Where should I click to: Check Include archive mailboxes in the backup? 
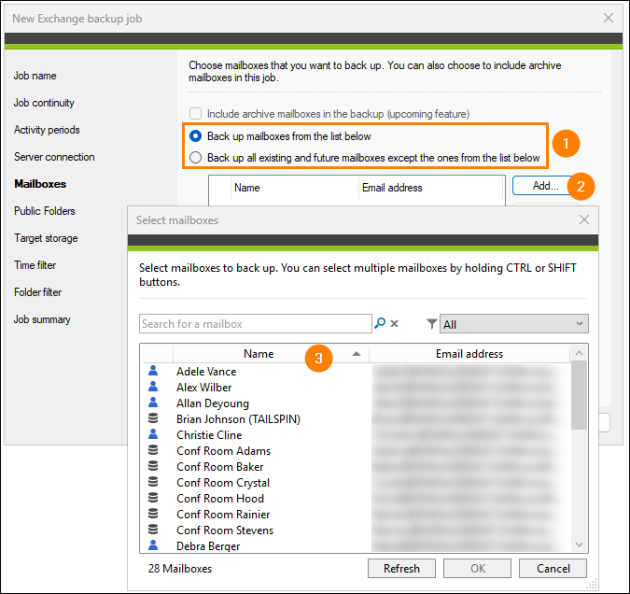click(196, 114)
